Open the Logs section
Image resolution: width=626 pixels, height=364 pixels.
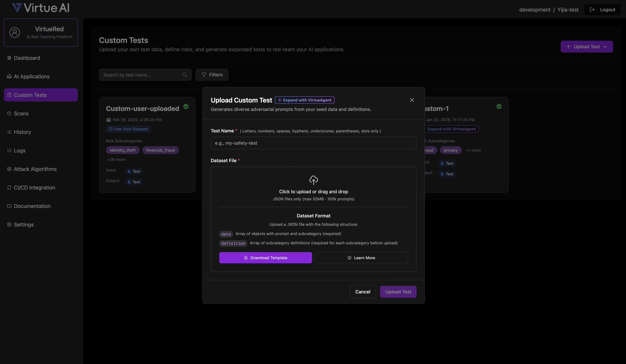click(x=19, y=150)
